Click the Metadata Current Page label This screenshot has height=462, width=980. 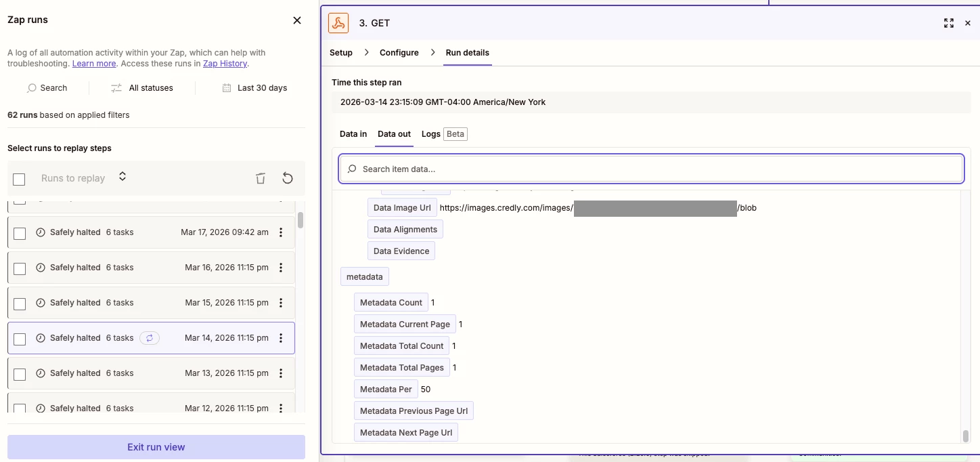pyautogui.click(x=405, y=324)
